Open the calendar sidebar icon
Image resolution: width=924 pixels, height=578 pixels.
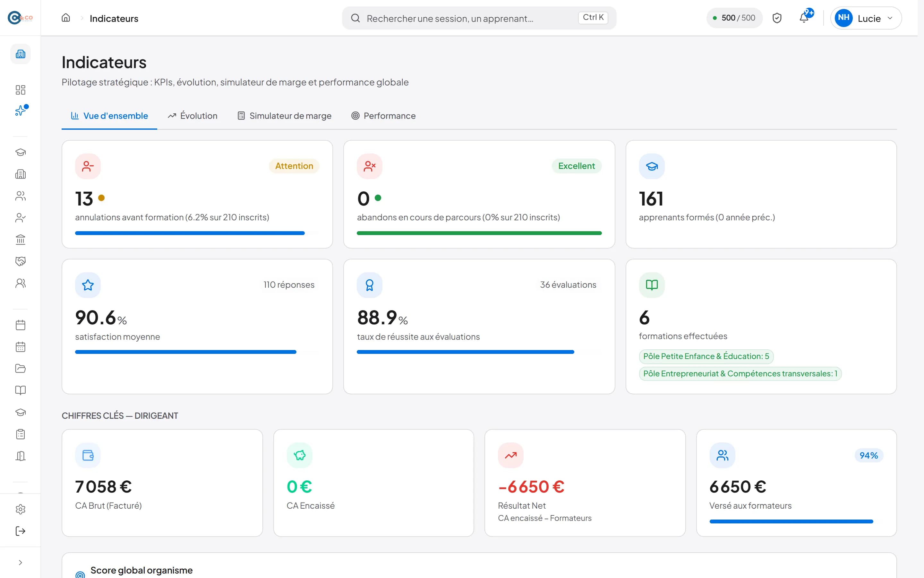point(21,325)
